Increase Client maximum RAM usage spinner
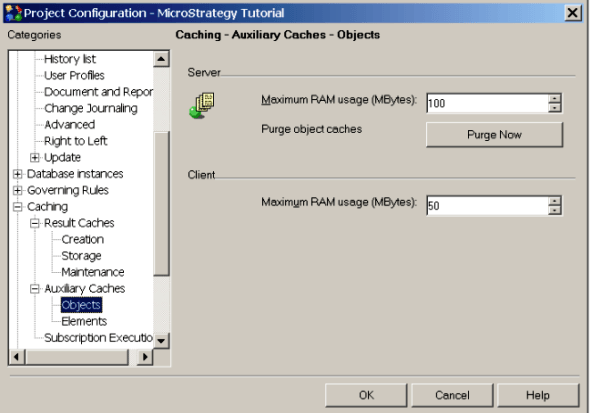 554,201
